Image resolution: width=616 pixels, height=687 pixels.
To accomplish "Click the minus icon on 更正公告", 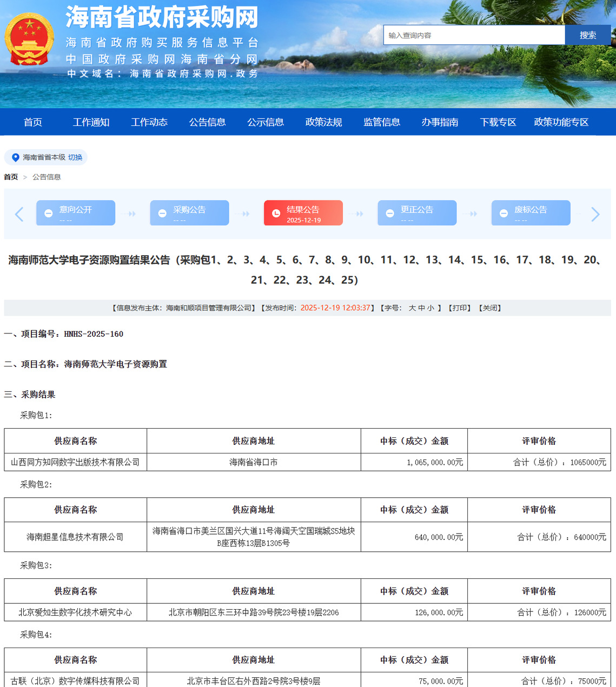I will point(389,214).
